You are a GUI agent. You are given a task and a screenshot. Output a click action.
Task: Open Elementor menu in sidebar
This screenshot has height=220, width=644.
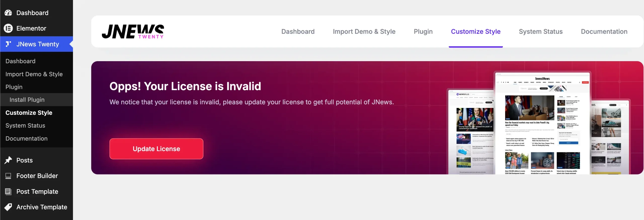click(36, 28)
